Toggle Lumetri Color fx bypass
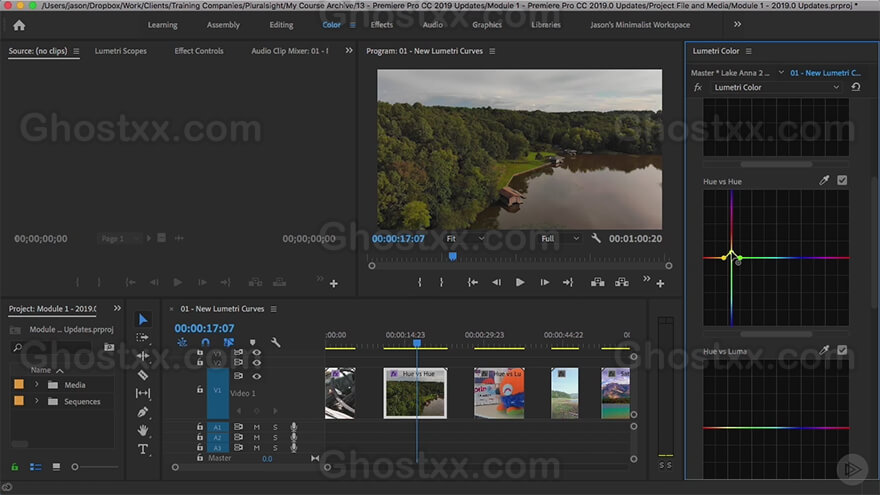The height and width of the screenshot is (495, 880). pos(698,88)
